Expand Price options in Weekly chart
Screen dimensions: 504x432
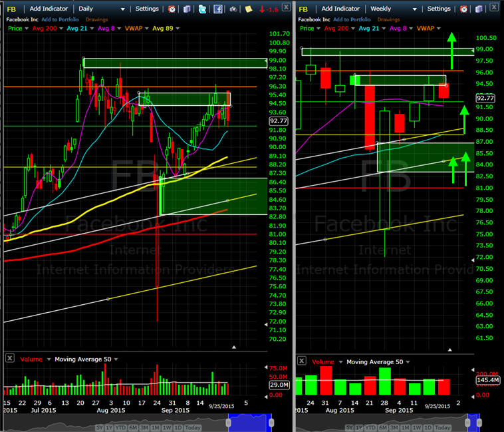click(x=318, y=29)
